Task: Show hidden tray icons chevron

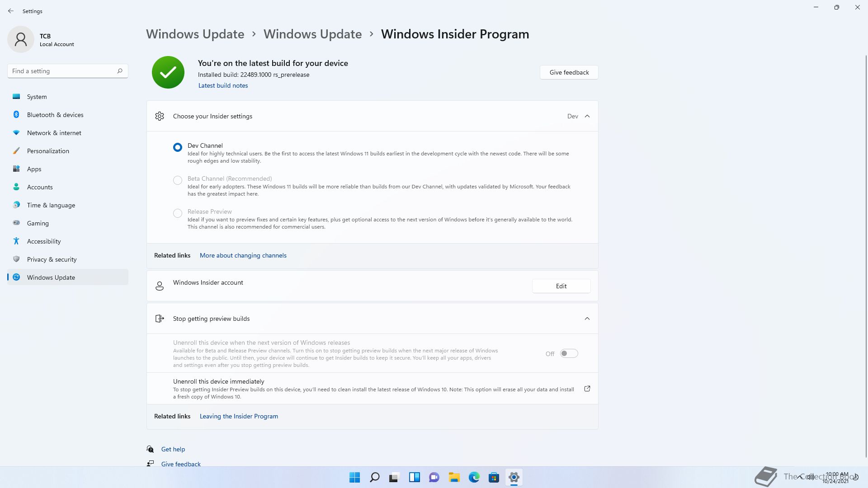Action: click(x=801, y=477)
